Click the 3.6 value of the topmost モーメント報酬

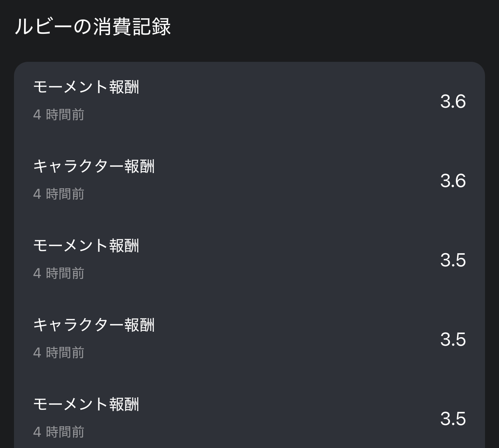[x=453, y=101]
